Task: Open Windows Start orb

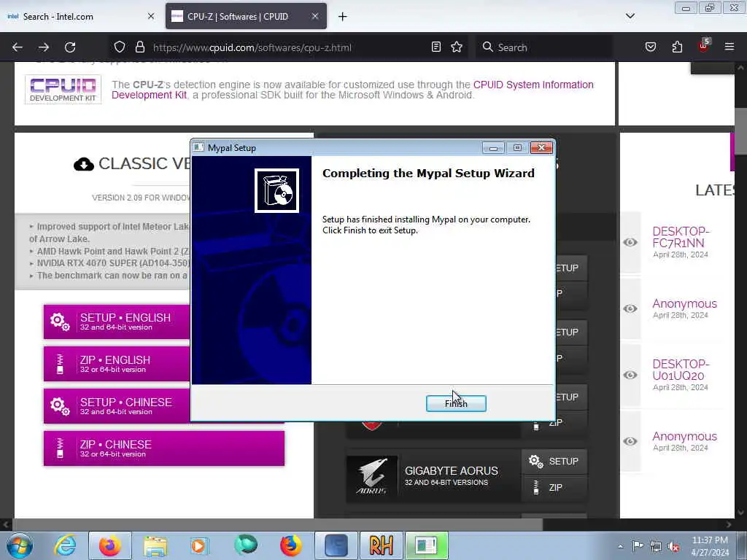Action: coord(20,545)
